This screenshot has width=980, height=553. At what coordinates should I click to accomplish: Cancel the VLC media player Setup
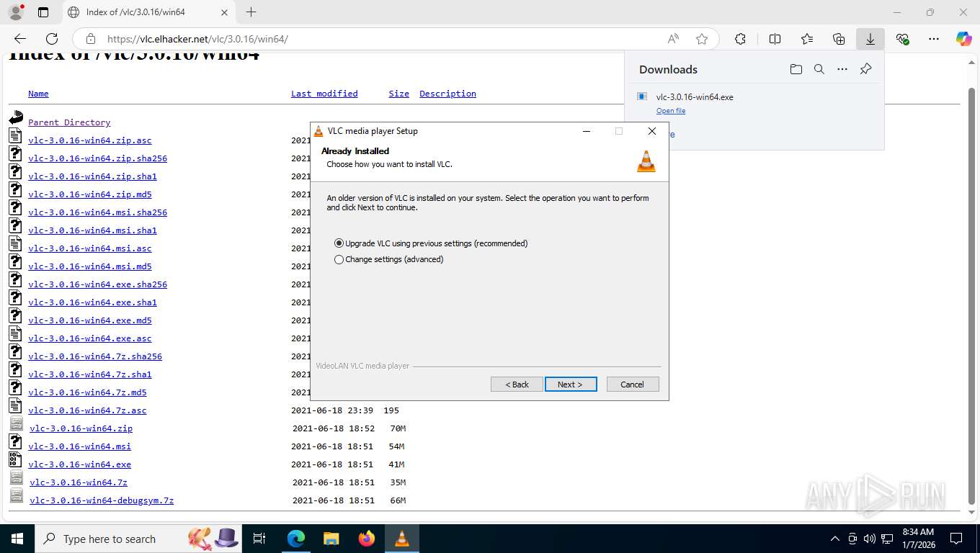point(633,385)
